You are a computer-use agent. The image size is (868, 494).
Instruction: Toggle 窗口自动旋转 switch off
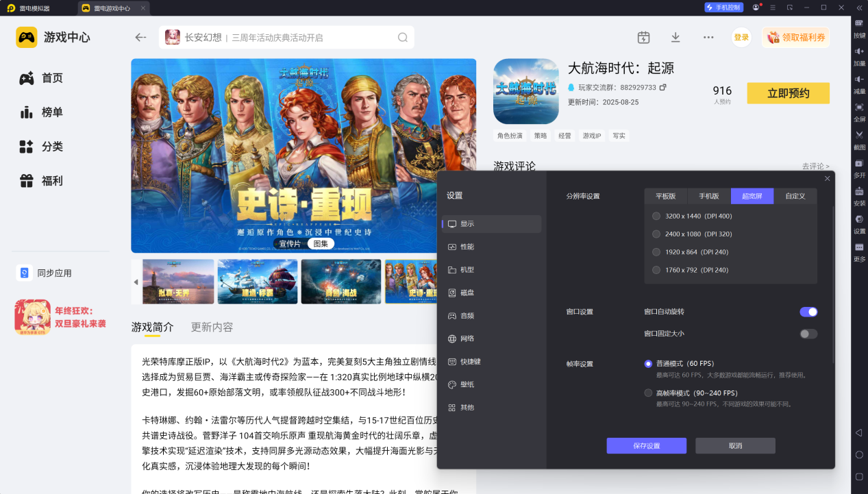click(808, 312)
